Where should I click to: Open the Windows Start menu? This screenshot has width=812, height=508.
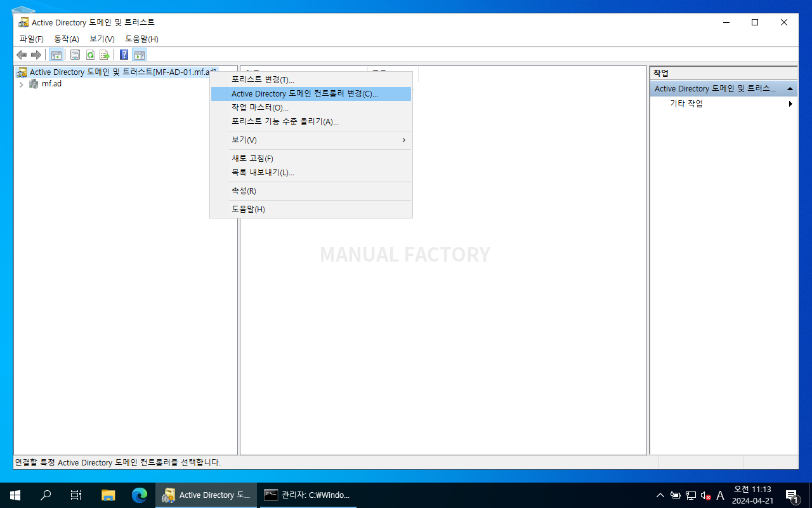[15, 495]
